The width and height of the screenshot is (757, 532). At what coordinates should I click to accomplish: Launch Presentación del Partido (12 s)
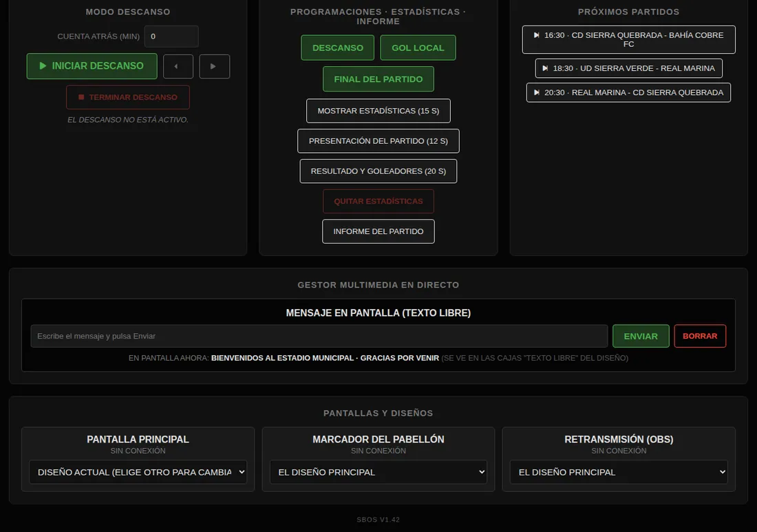[378, 141]
